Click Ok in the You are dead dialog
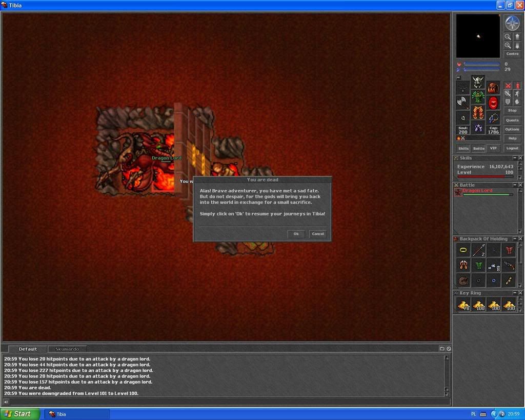This screenshot has width=525, height=420. 296,234
